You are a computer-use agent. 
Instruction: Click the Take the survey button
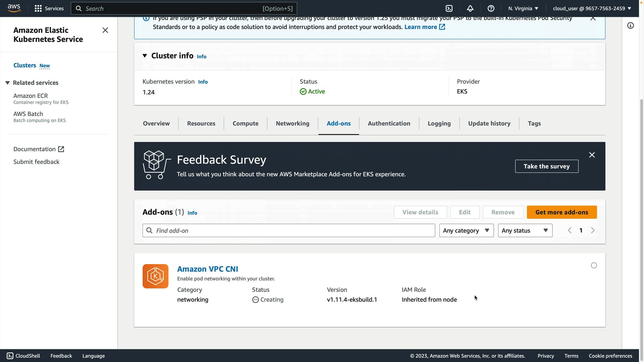[x=546, y=166]
